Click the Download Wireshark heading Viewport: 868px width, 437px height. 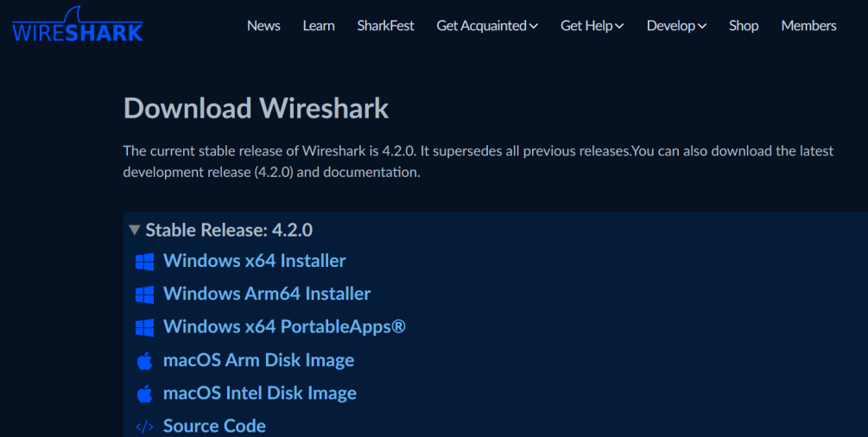tap(256, 108)
